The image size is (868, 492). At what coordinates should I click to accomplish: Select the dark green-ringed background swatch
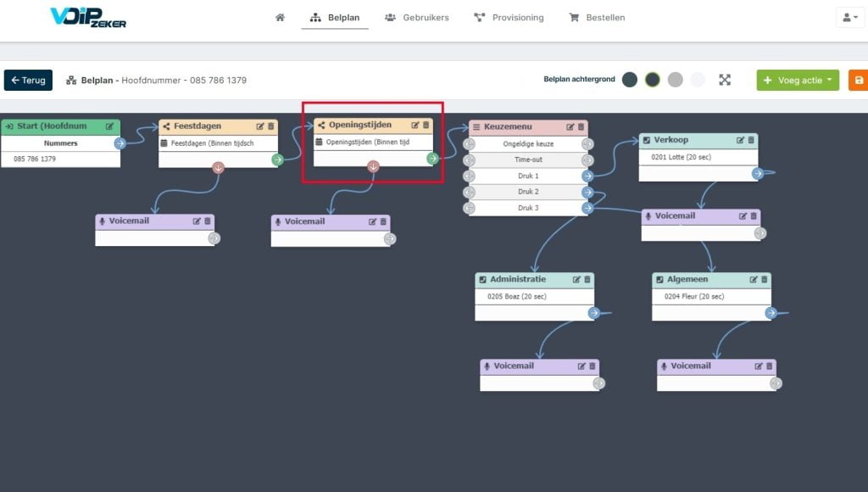click(x=652, y=80)
